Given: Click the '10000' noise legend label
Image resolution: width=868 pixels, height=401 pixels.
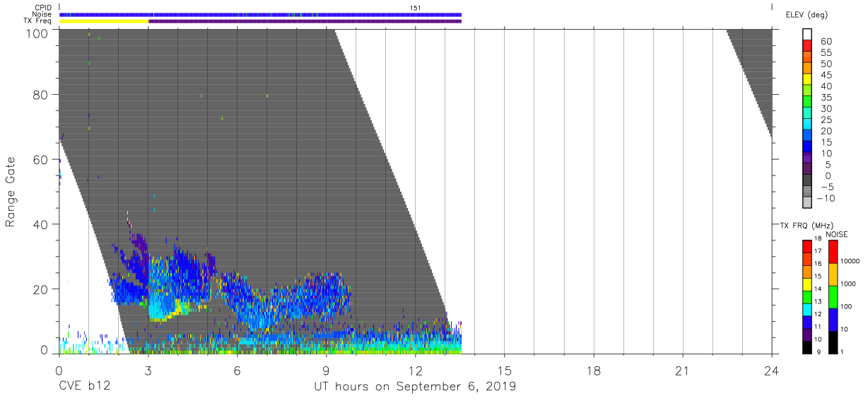Looking at the screenshot, I should point(850,261).
